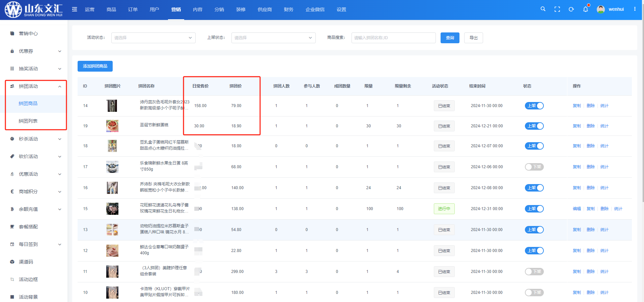The image size is (644, 302).
Task: Expand the 优惠券 sidebar menu chevron
Action: (60, 51)
